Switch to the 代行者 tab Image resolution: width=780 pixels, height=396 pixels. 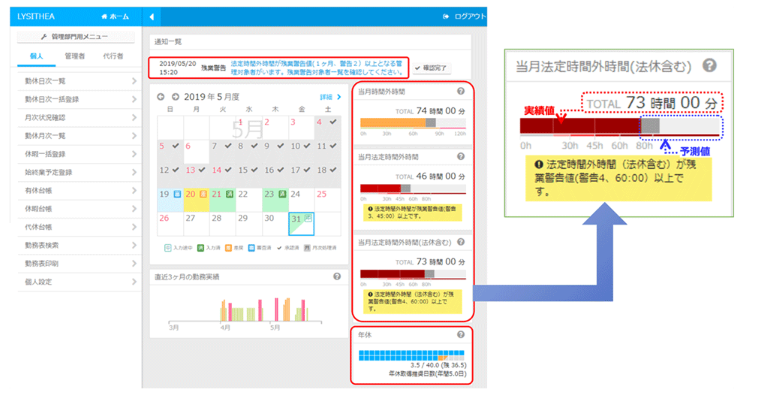tap(113, 57)
